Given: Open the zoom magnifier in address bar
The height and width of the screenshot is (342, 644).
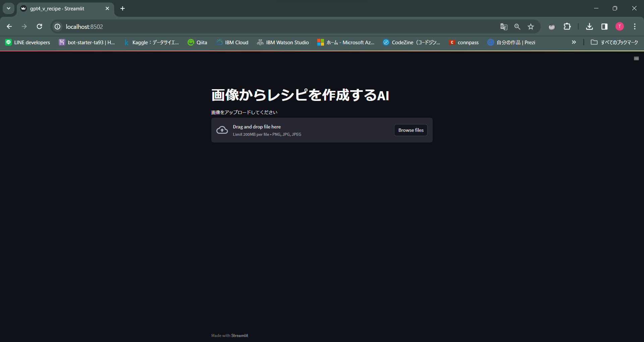Looking at the screenshot, I should [x=517, y=26].
